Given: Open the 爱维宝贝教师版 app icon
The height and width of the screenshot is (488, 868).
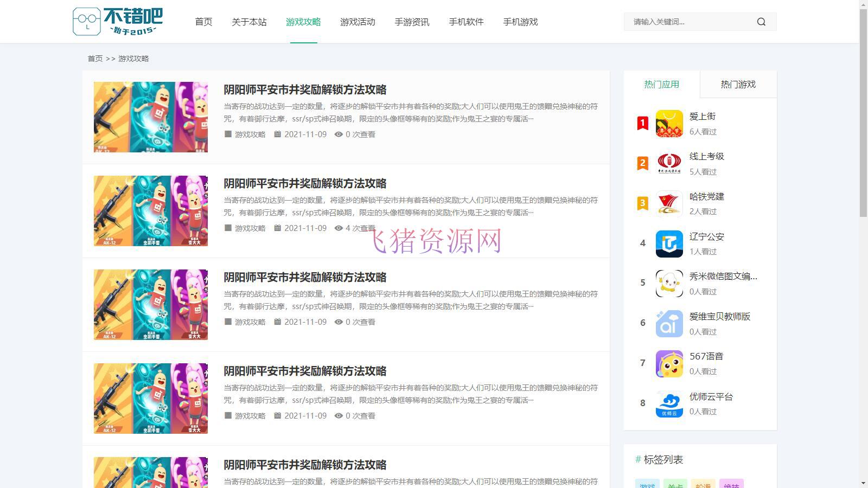Looking at the screenshot, I should click(x=669, y=323).
